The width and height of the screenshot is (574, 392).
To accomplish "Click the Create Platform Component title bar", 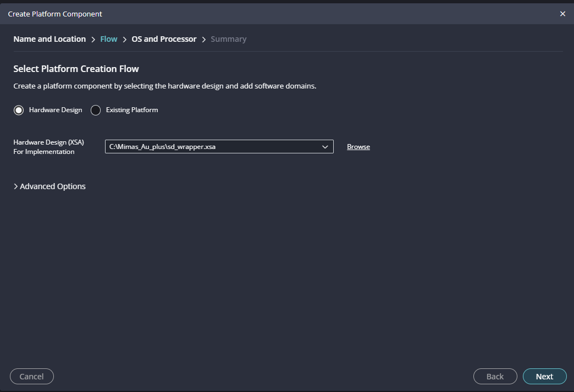I will (x=220, y=14).
